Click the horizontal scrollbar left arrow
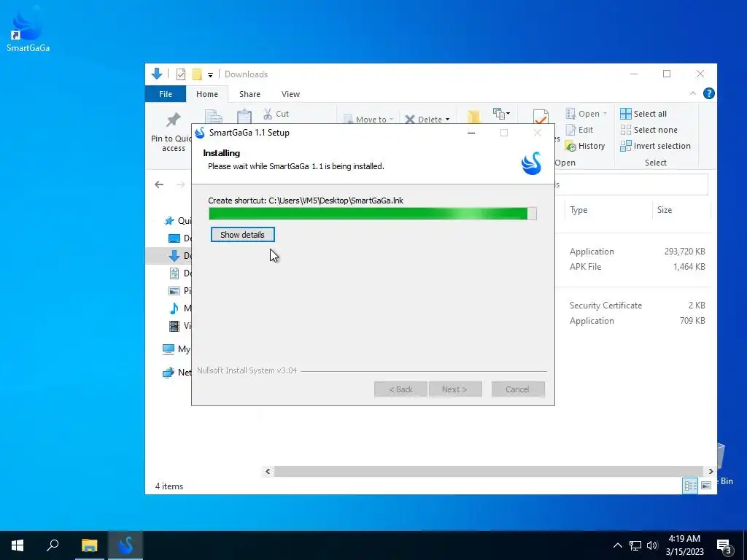The image size is (747, 560). pyautogui.click(x=268, y=472)
